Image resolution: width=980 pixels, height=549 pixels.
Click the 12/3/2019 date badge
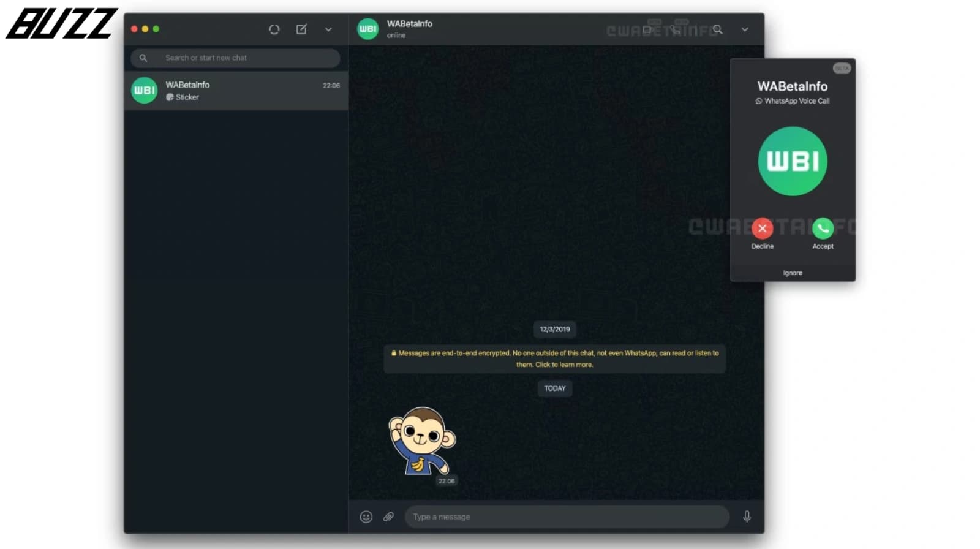(555, 330)
